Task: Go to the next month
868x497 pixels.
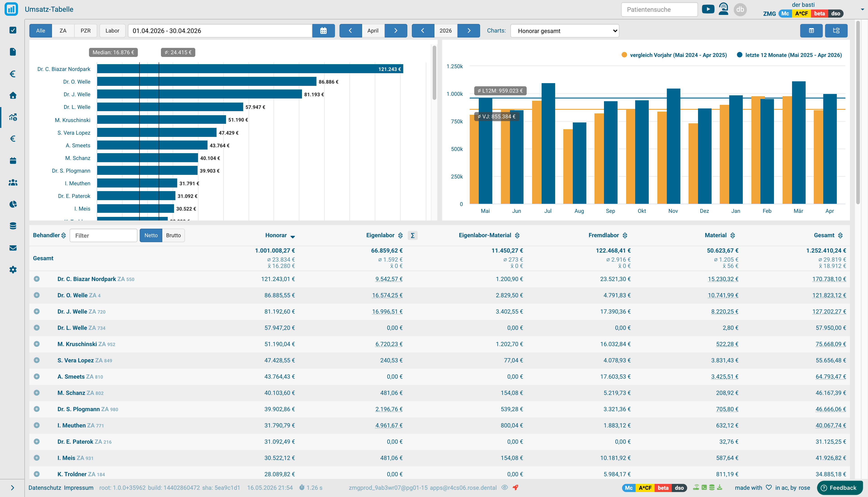Action: 396,31
